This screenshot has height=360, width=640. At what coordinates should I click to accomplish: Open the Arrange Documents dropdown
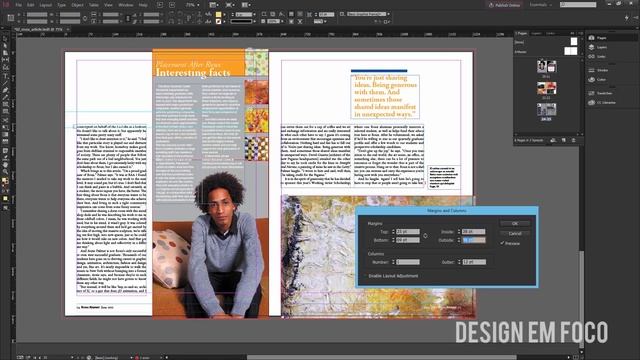point(246,5)
